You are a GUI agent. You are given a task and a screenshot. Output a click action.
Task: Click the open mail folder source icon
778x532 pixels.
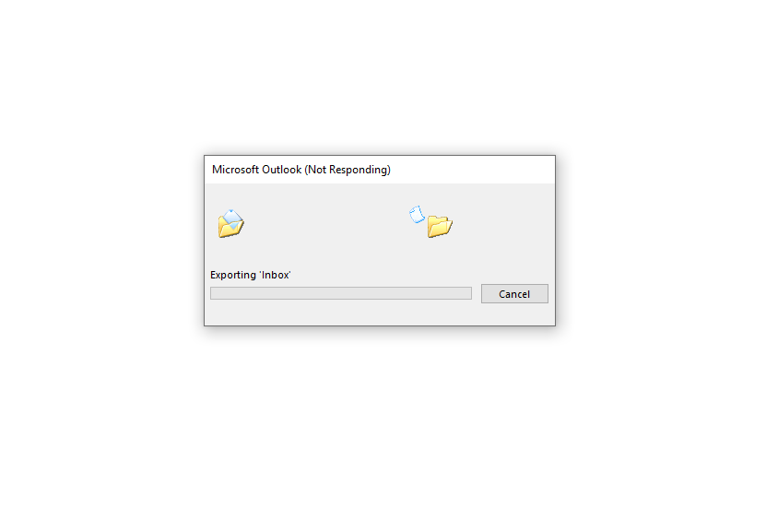point(231,224)
